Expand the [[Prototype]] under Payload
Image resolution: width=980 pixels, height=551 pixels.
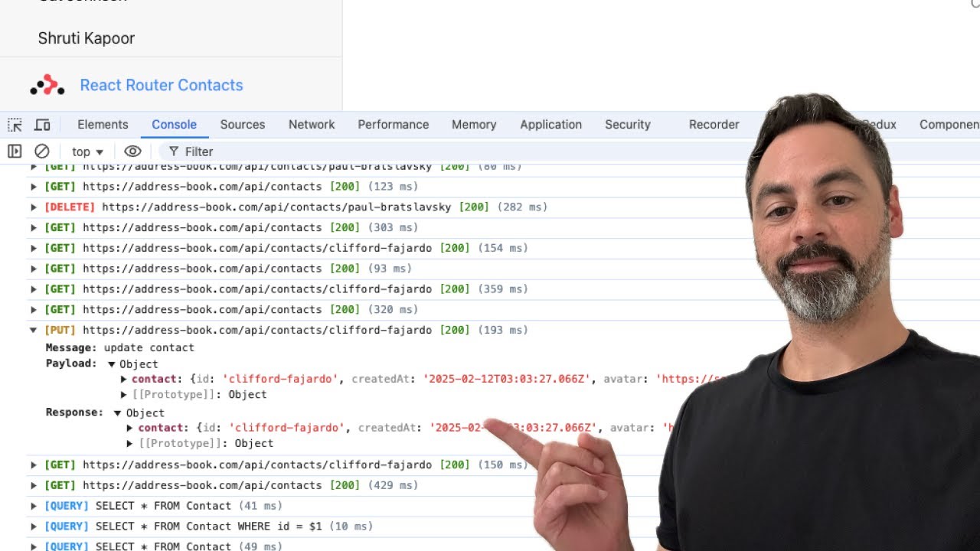[x=124, y=395]
